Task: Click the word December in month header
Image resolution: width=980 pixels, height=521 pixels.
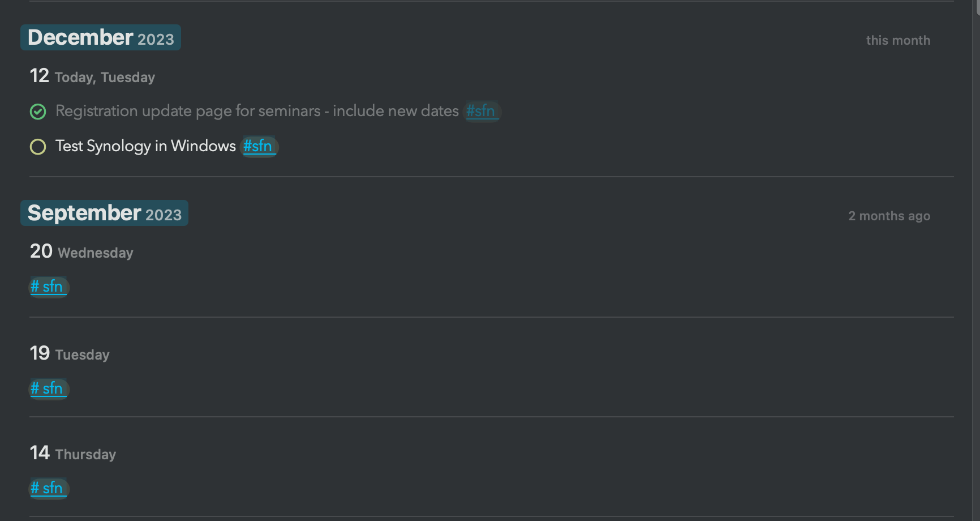Action: (x=80, y=37)
